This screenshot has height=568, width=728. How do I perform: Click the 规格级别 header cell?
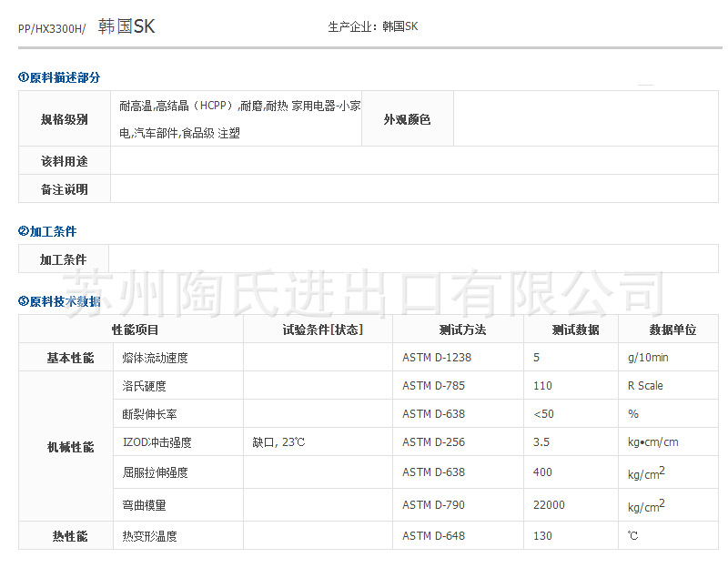[x=65, y=119]
